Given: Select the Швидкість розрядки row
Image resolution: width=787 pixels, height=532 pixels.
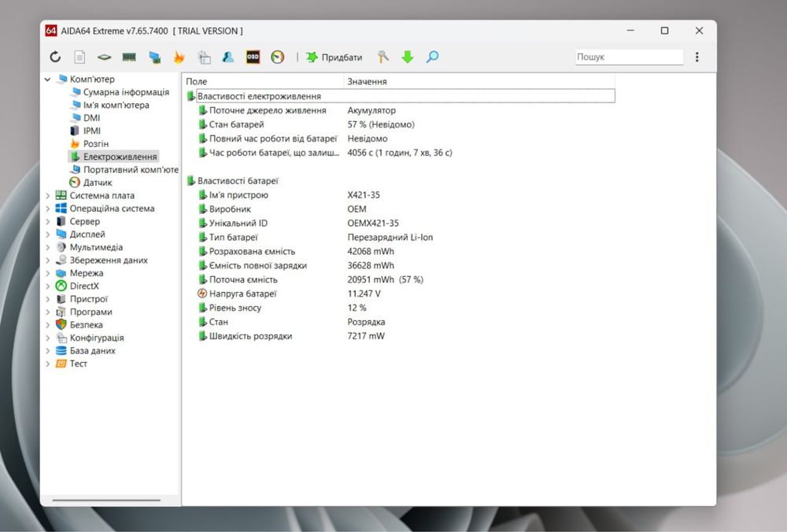Looking at the screenshot, I should pos(400,336).
